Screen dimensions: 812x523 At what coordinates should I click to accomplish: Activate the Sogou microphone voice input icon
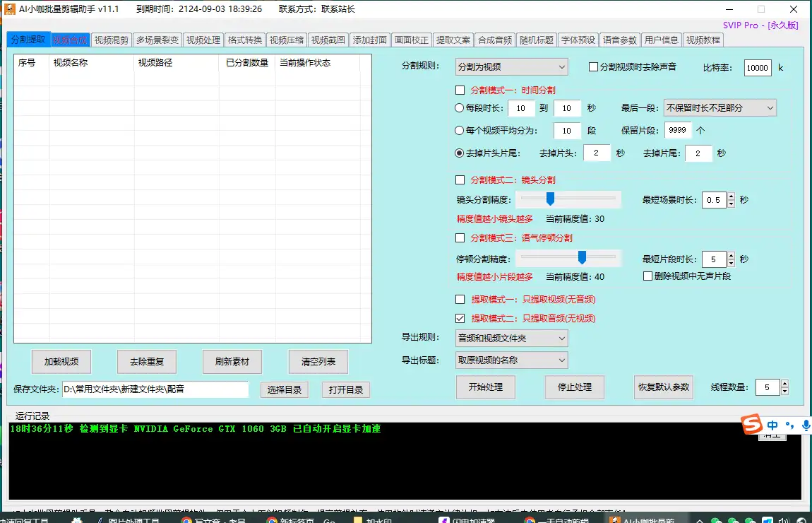click(806, 425)
